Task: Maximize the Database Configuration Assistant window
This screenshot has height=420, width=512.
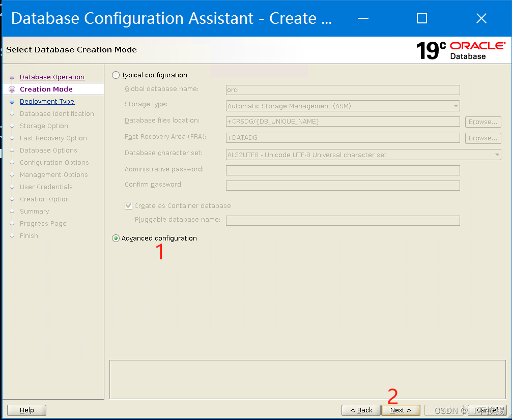Action: [422, 18]
